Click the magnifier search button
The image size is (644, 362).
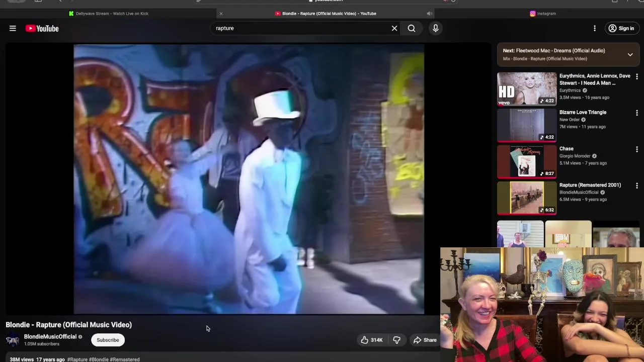click(x=412, y=28)
